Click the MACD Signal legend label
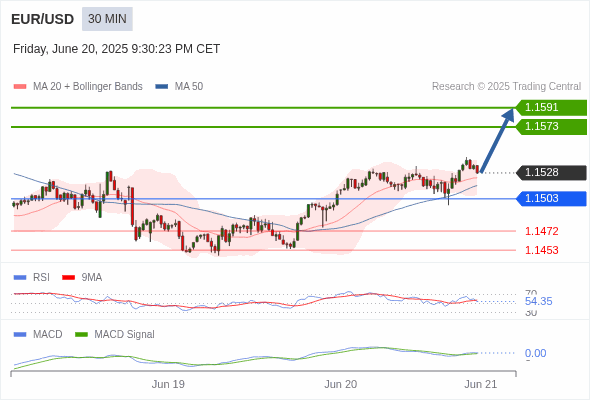Screen dimensions: 590x400 coord(125,334)
